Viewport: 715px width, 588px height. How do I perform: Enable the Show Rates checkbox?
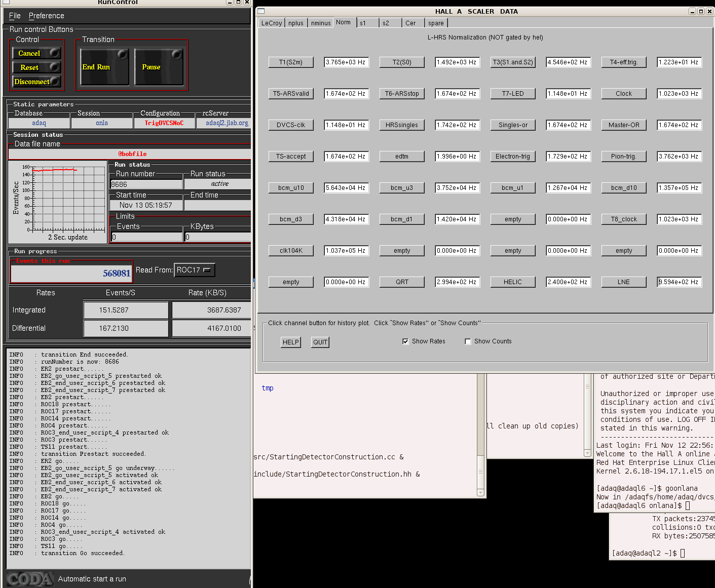405,341
